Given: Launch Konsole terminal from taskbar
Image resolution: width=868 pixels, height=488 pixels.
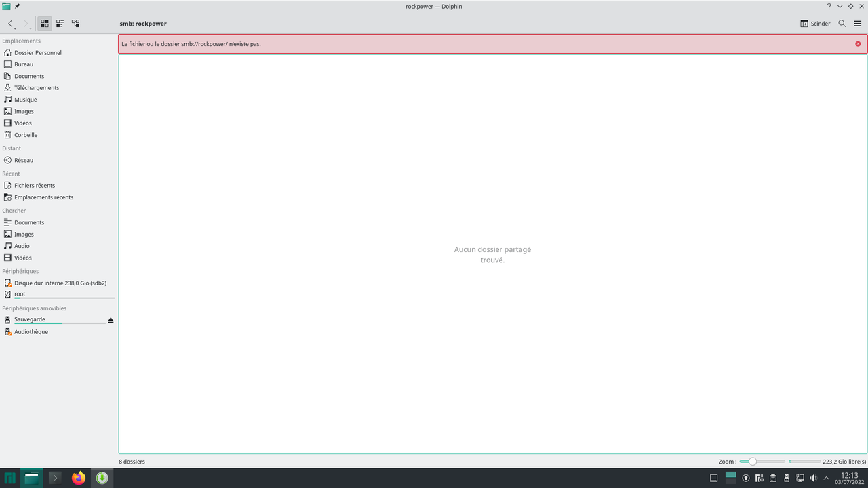Looking at the screenshot, I should pyautogui.click(x=55, y=478).
